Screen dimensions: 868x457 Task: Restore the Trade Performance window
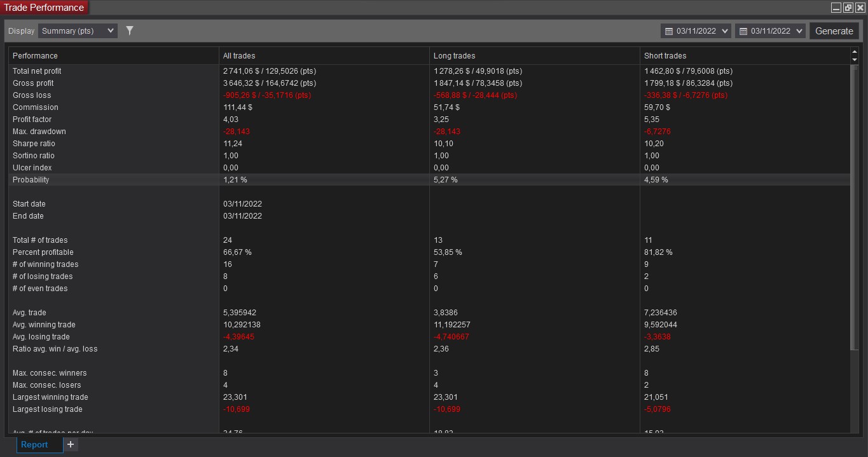coord(848,8)
